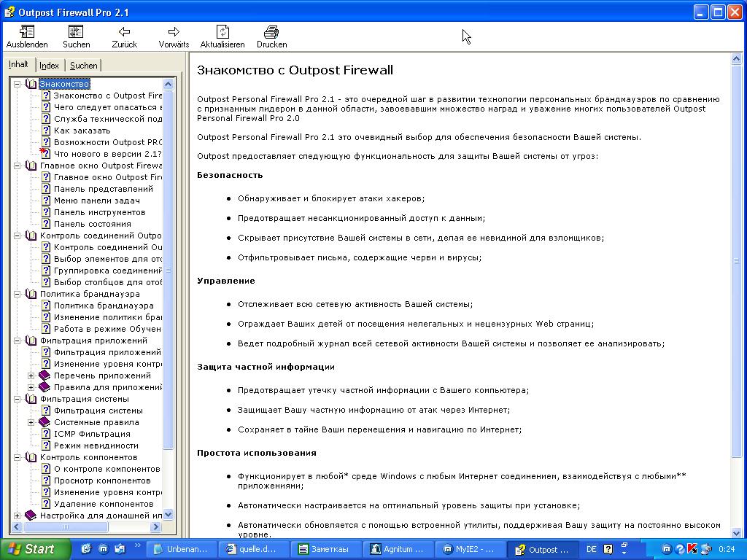Switch to the Unbenan... taskbar window
747x560 pixels.
coord(182,550)
